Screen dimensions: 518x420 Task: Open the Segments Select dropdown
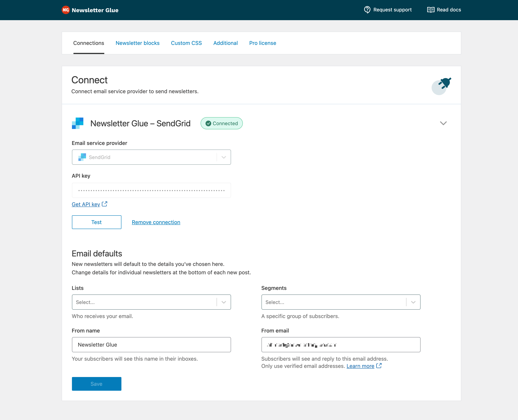341,302
